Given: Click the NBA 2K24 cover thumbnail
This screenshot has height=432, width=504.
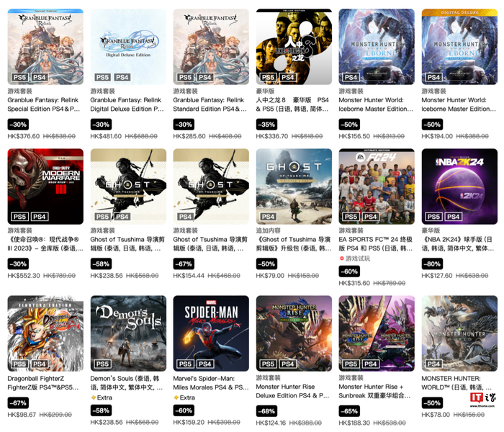Looking at the screenshot, I should 459,186.
